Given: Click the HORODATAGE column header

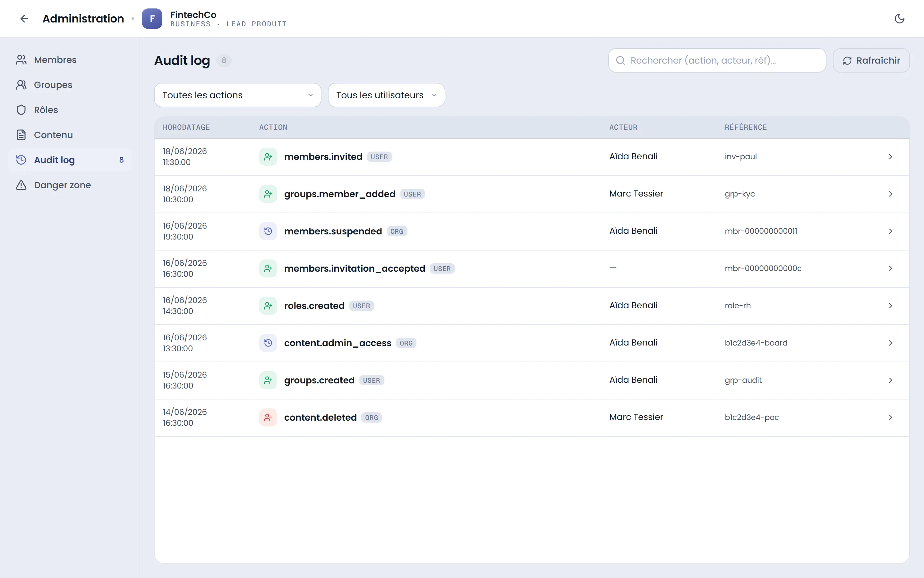Looking at the screenshot, I should coord(186,127).
